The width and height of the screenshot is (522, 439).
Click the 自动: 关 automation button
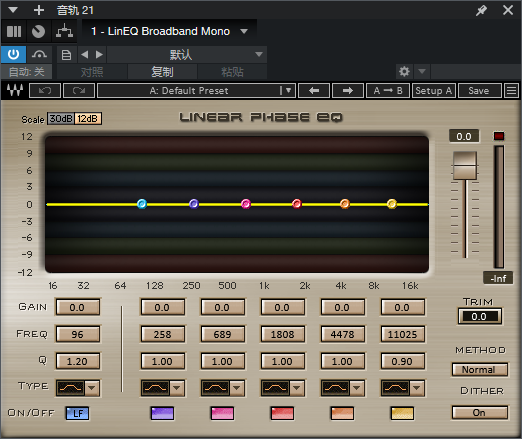tap(27, 72)
